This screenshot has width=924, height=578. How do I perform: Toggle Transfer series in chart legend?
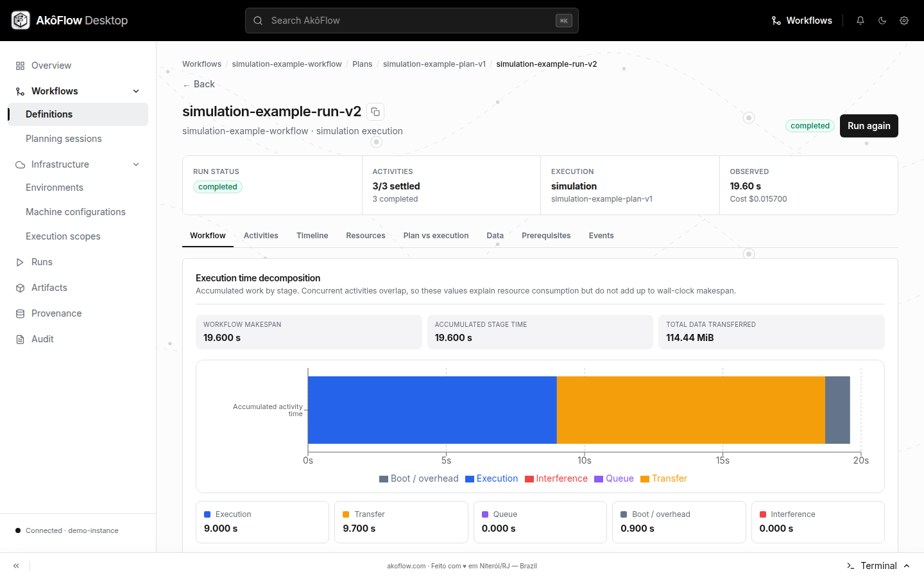(x=663, y=478)
